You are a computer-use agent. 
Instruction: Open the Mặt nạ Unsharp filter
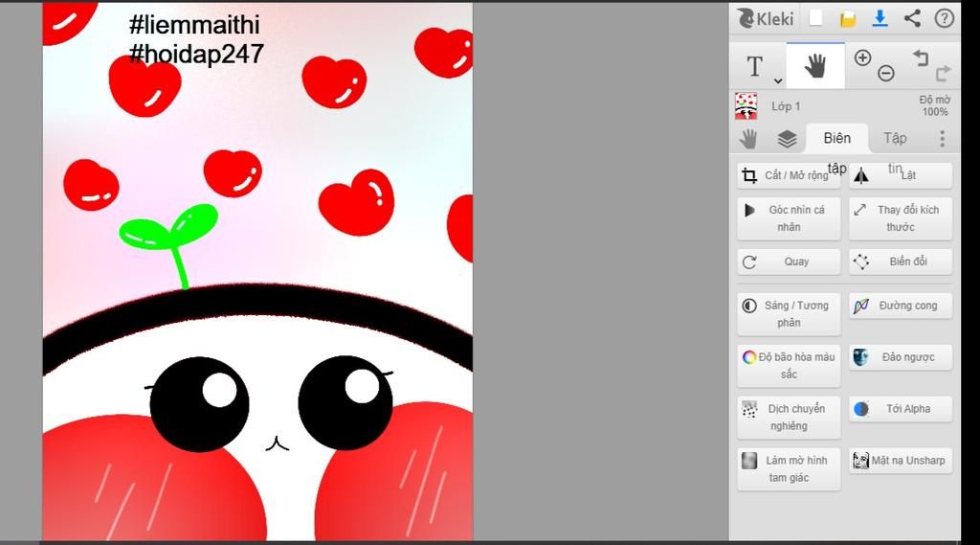click(x=901, y=461)
